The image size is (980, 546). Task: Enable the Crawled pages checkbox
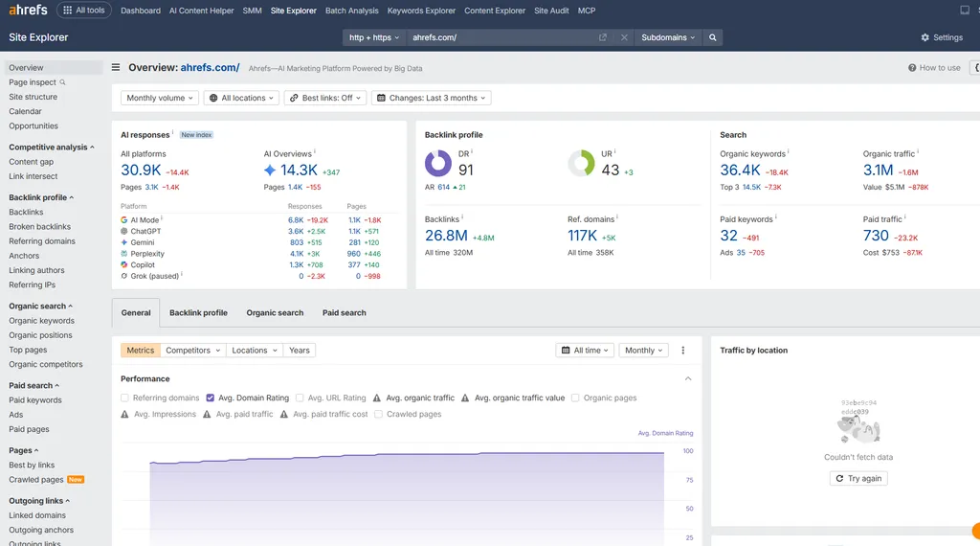pyautogui.click(x=378, y=414)
